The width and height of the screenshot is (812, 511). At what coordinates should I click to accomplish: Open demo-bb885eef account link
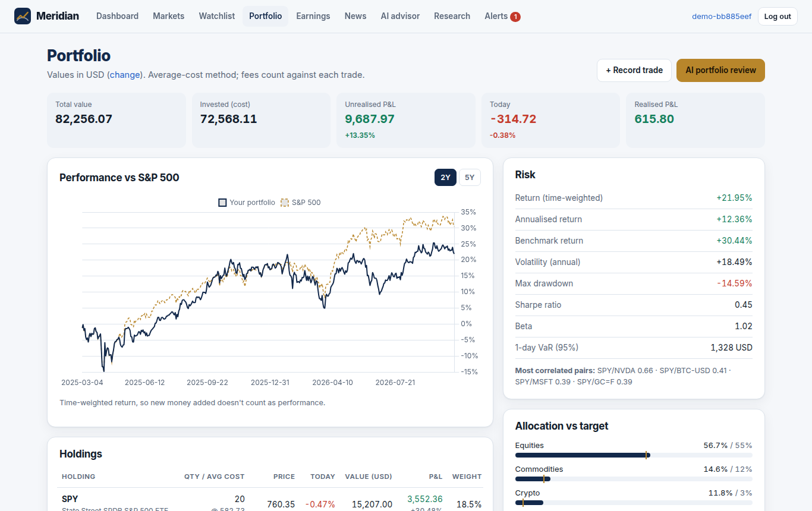coord(722,17)
